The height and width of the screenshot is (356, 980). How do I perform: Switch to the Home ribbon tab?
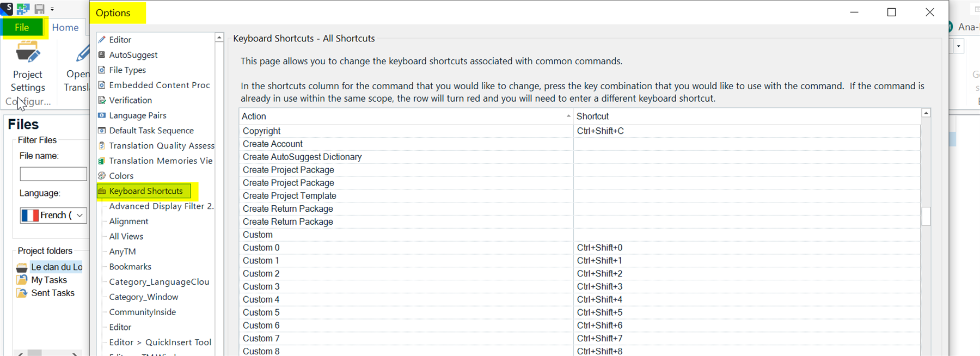(65, 28)
